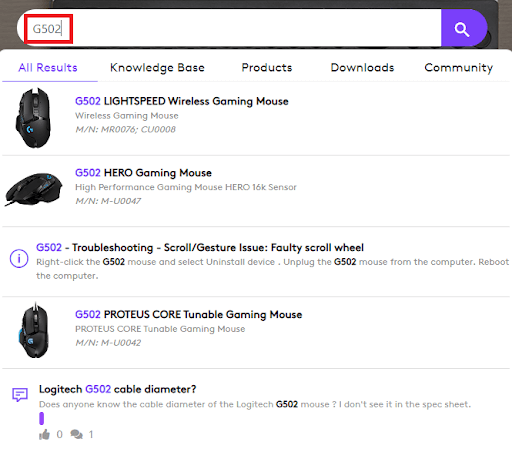Click the G502 search input field

[x=229, y=28]
